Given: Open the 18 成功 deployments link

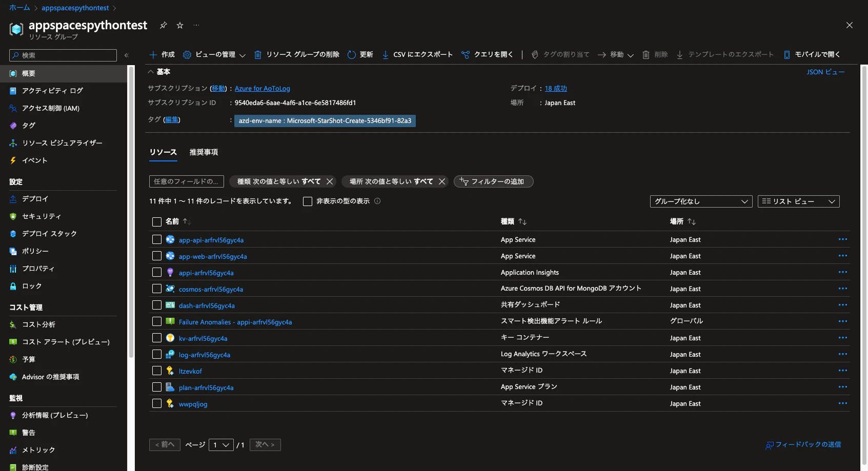Looking at the screenshot, I should pyautogui.click(x=556, y=88).
